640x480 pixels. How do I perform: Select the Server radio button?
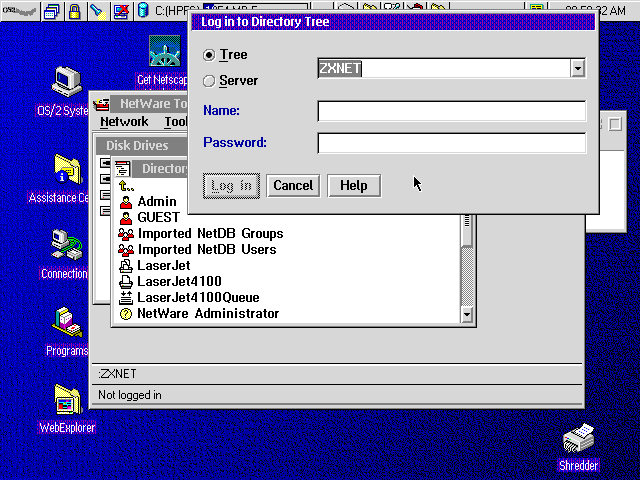point(209,81)
